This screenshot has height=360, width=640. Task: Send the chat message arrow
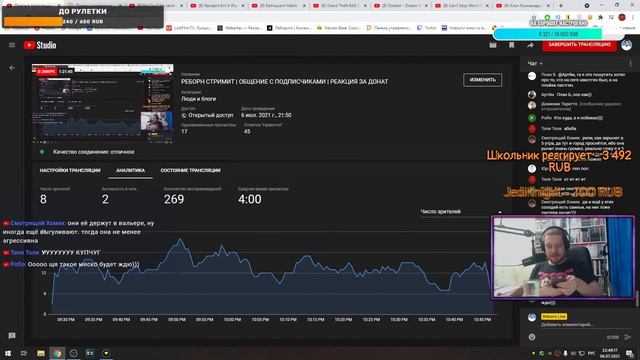(627, 337)
